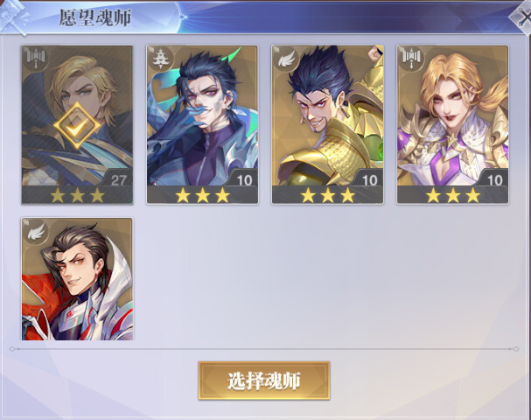This screenshot has width=531, height=420.
Task: Click the level 27 badge on first card
Action: click(x=118, y=179)
